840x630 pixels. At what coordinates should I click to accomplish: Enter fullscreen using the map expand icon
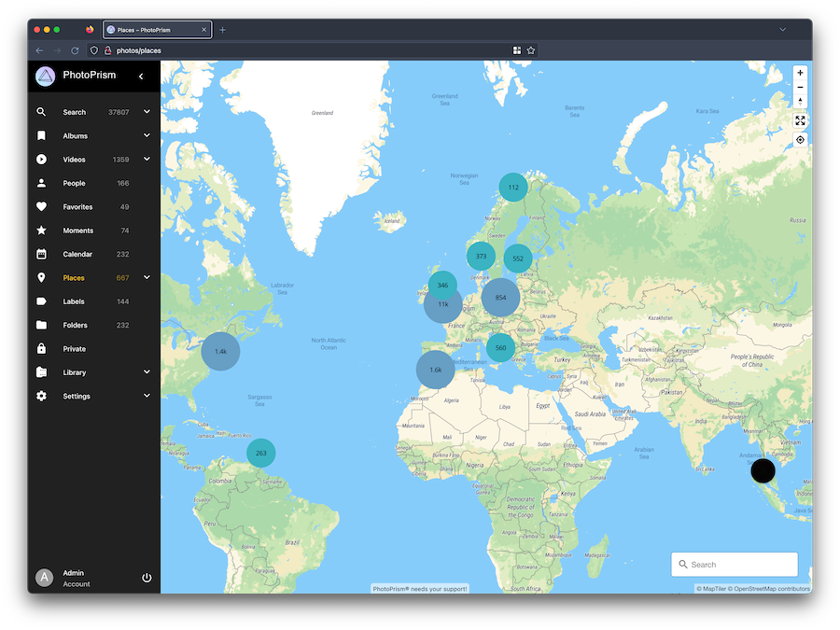[x=800, y=120]
